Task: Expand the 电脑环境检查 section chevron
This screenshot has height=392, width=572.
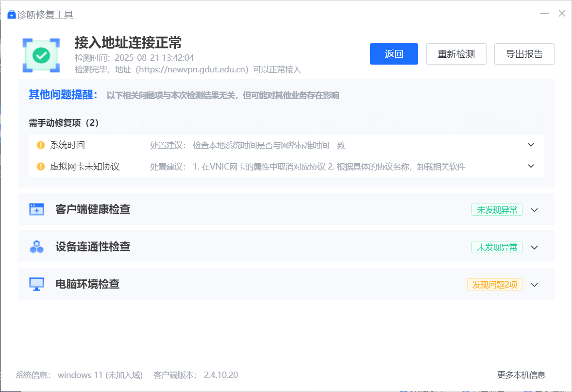Action: click(535, 285)
